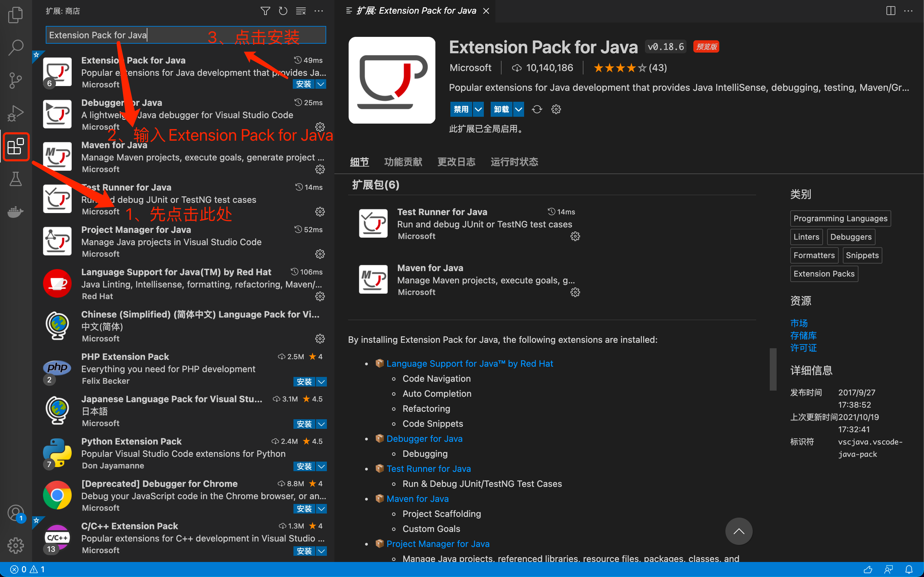Refresh the extensions list

click(x=283, y=11)
